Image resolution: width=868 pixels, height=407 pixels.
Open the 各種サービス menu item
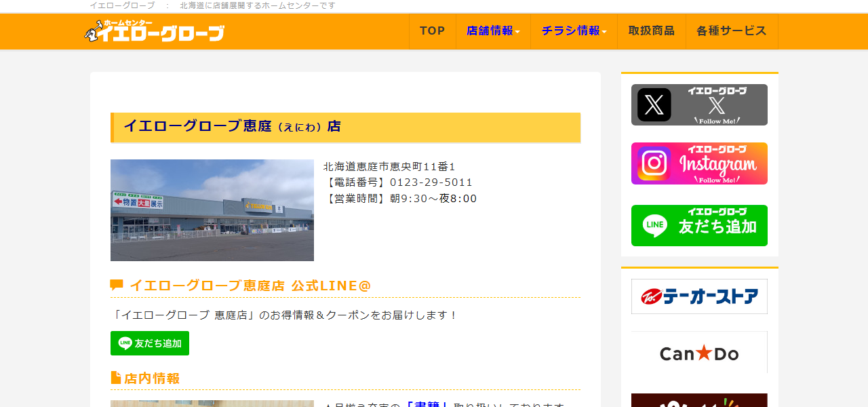click(x=732, y=31)
